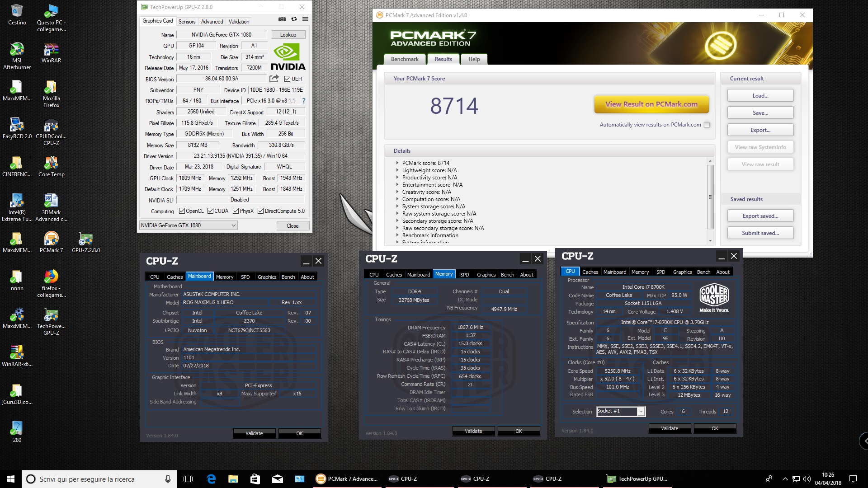The image size is (868, 488).
Task: Open GPU-Z.2.8.0 desktop icon
Action: point(85,242)
